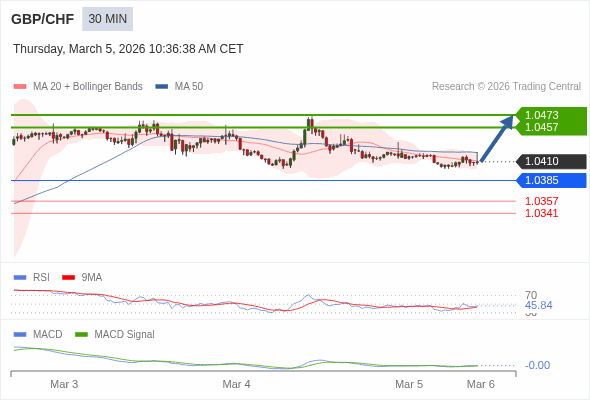Click the Mar 3 date axis label
This screenshot has height=400, width=590.
coord(64,384)
